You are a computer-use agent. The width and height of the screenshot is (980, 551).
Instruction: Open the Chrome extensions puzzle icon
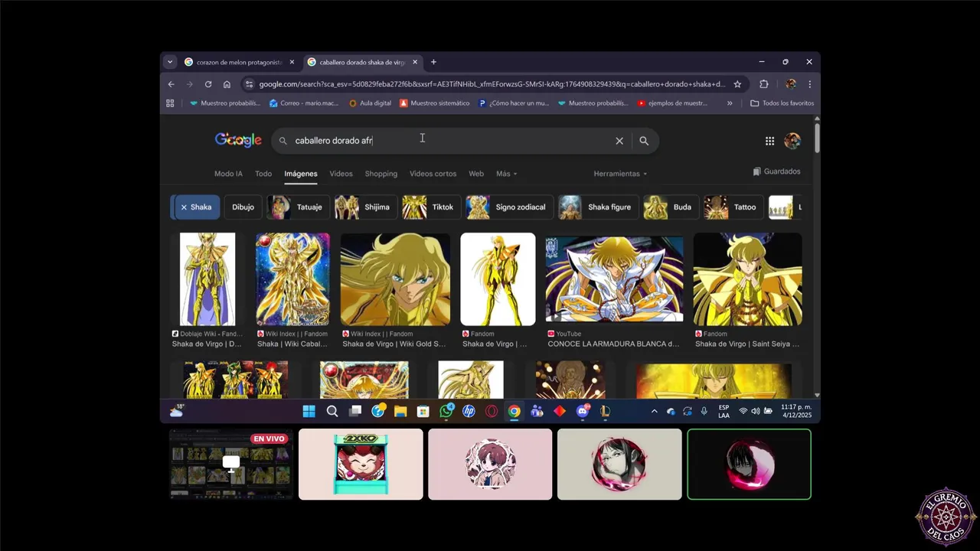[763, 84]
